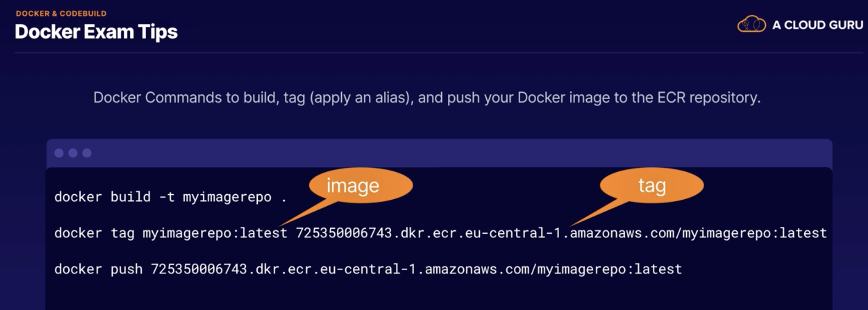
Task: Click the ECR URI in the push command
Action: click(416, 269)
